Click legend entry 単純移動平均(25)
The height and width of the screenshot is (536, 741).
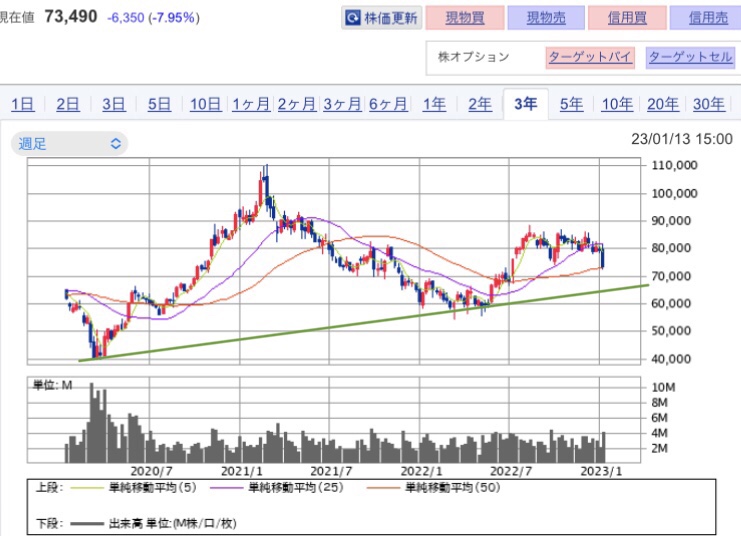(296, 487)
